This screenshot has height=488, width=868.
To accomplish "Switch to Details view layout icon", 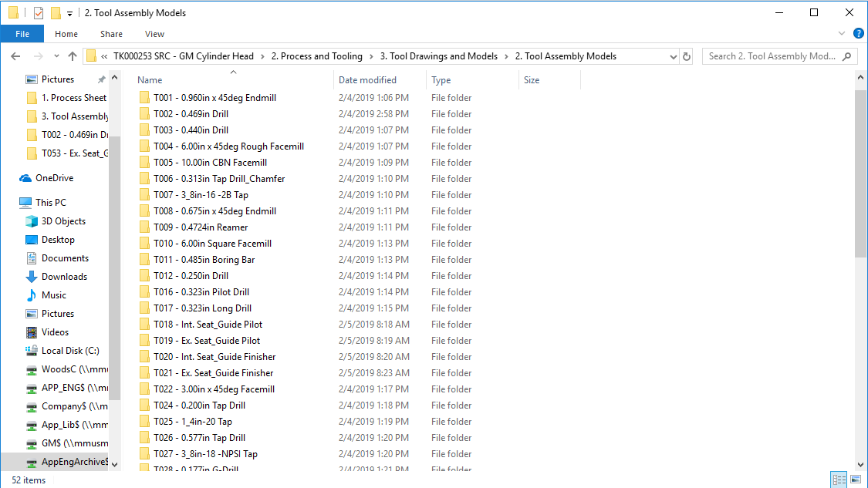I will click(839, 480).
